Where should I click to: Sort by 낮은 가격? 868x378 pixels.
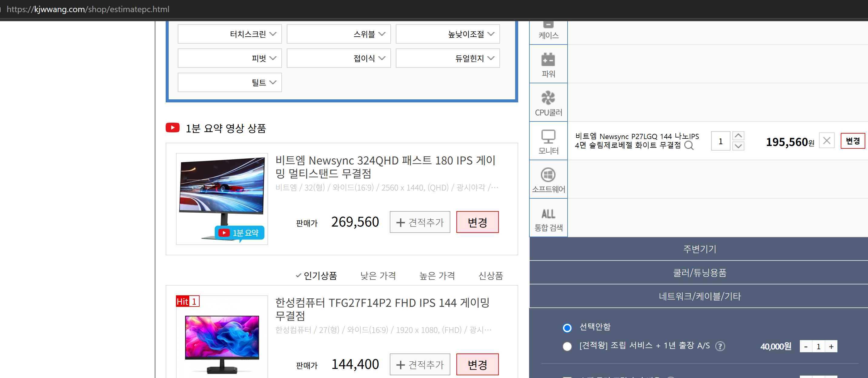[378, 276]
